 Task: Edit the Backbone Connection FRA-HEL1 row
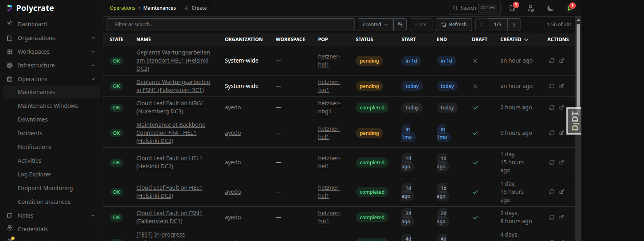coord(562,133)
